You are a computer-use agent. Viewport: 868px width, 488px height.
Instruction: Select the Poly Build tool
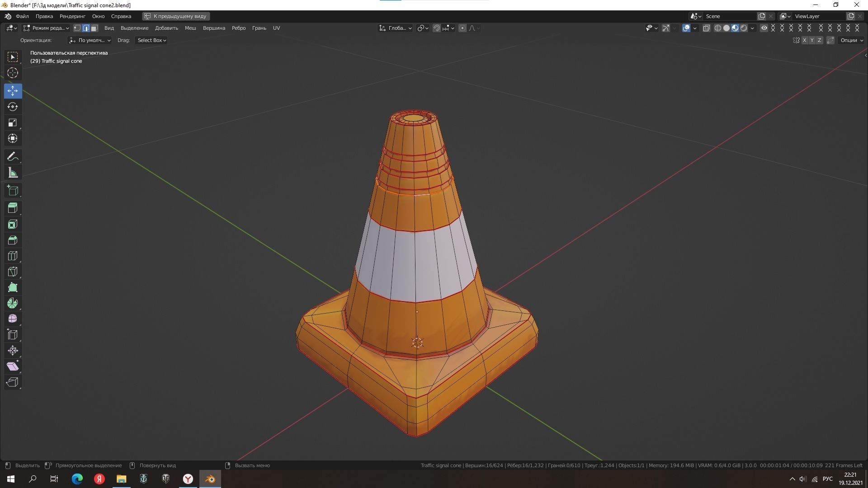(x=13, y=287)
